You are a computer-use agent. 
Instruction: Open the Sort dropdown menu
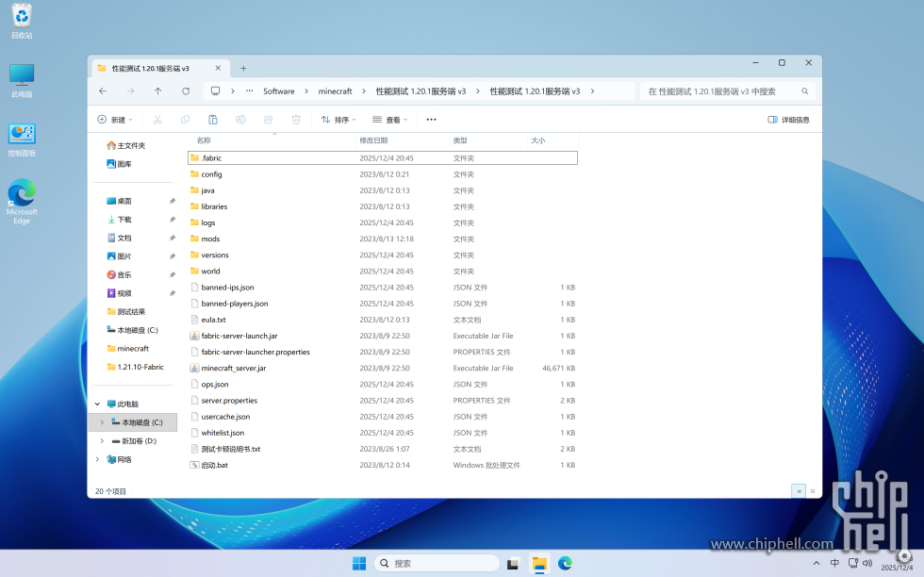338,120
